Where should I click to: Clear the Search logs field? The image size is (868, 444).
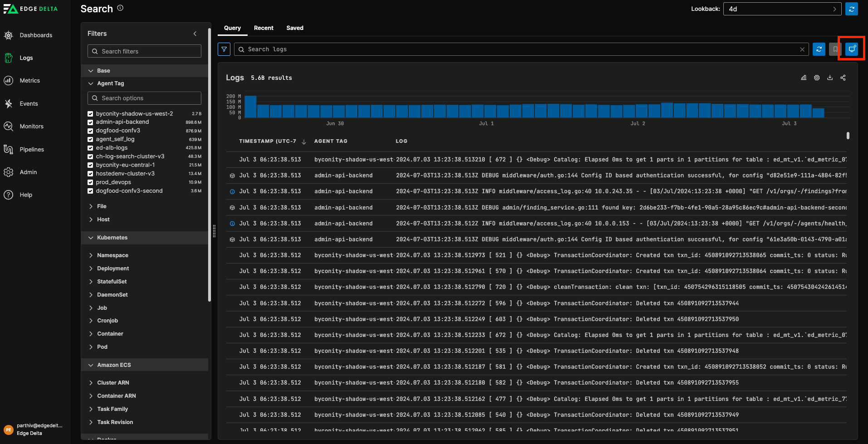click(x=802, y=49)
